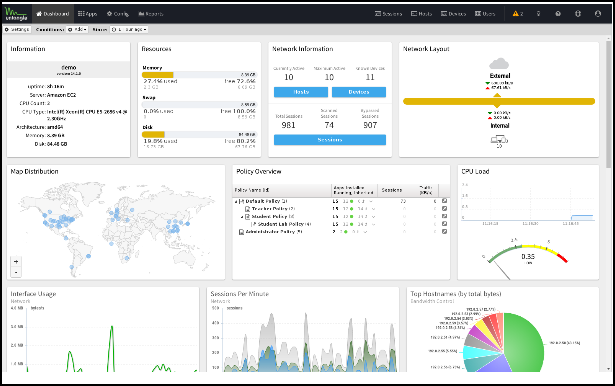This screenshot has width=615, height=386.
Task: Edit the Student Policy row icon
Action: coord(444,216)
